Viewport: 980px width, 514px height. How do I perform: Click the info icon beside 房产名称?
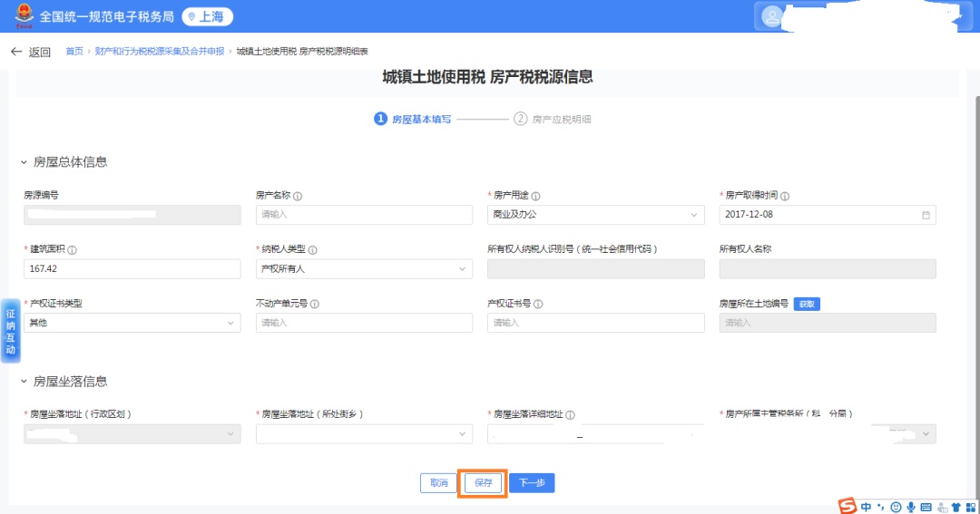298,196
